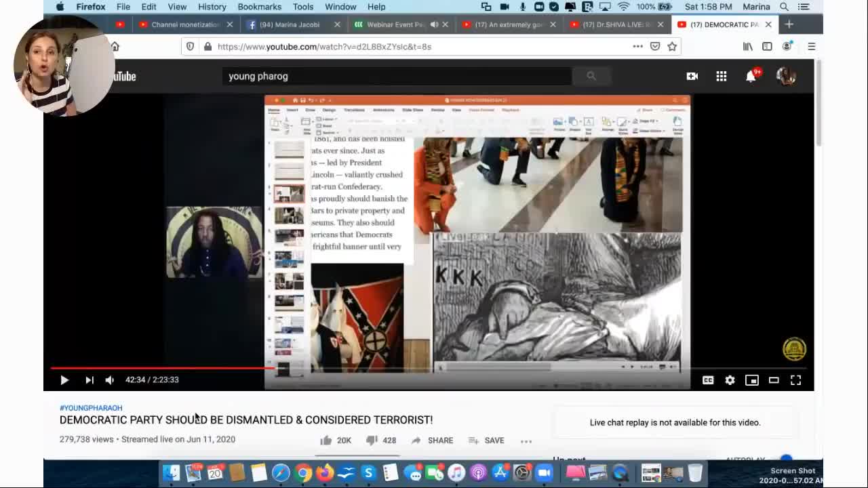Image resolution: width=868 pixels, height=488 pixels.
Task: Open Firefox library icon
Action: click(748, 47)
